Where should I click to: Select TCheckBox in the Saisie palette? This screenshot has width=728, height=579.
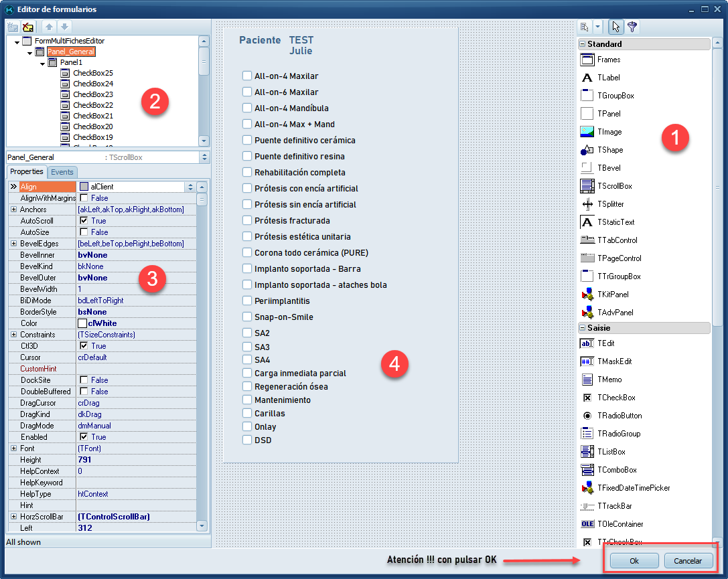click(587, 398)
